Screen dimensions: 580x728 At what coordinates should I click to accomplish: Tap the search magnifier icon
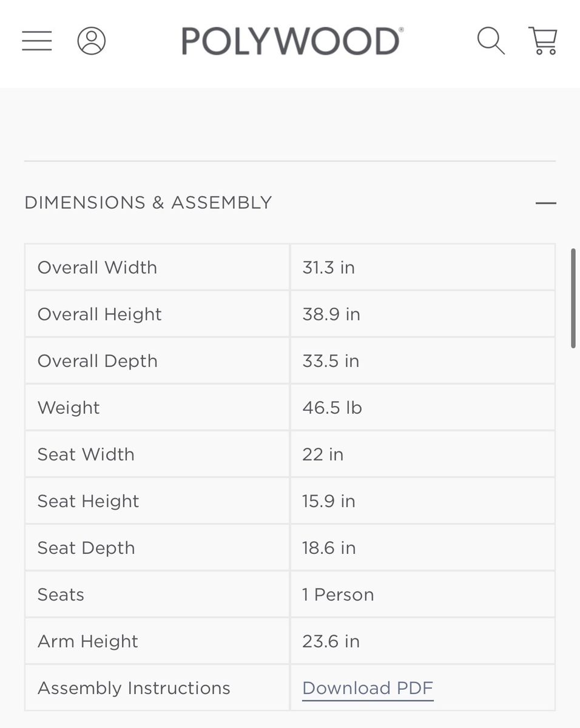[491, 41]
